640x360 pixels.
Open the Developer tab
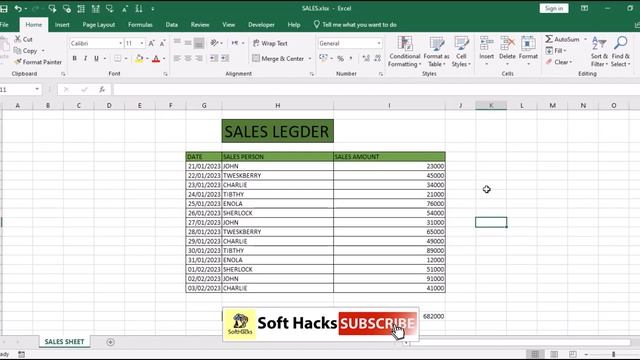pos(261,24)
